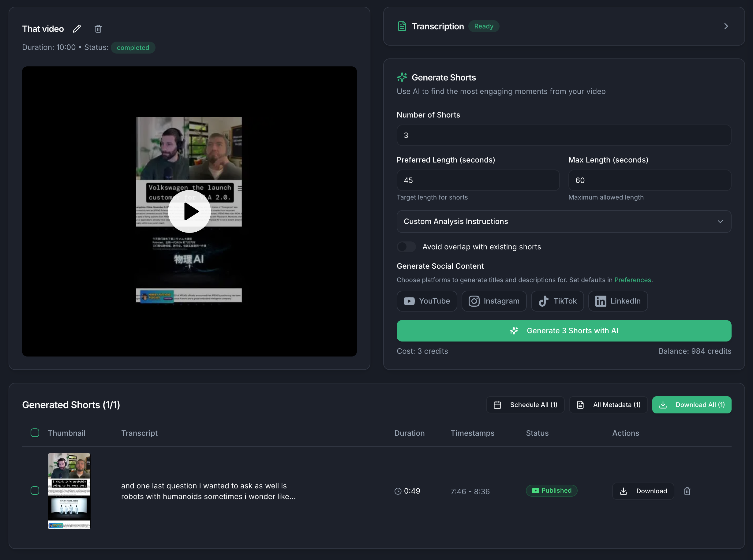
Task: Click the transcription document icon
Action: 402,26
